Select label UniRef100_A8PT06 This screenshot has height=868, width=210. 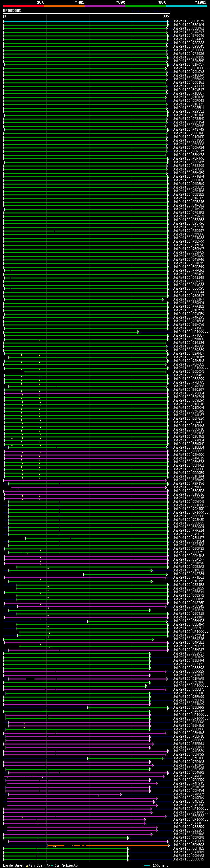click(x=188, y=158)
